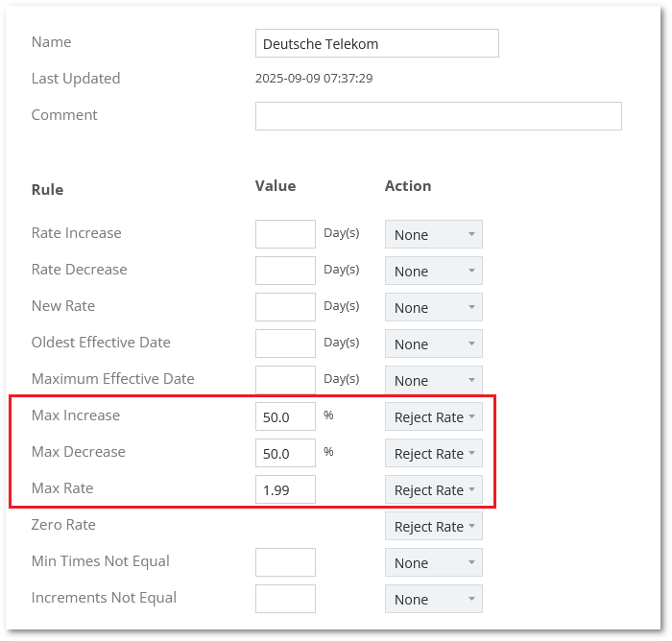The image size is (672, 641).
Task: Open the Max Decrease Reject Rate dropdown
Action: click(433, 453)
